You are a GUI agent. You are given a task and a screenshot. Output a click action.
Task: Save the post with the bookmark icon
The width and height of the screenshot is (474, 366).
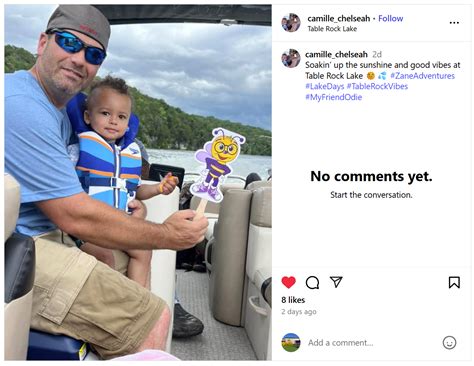454,282
